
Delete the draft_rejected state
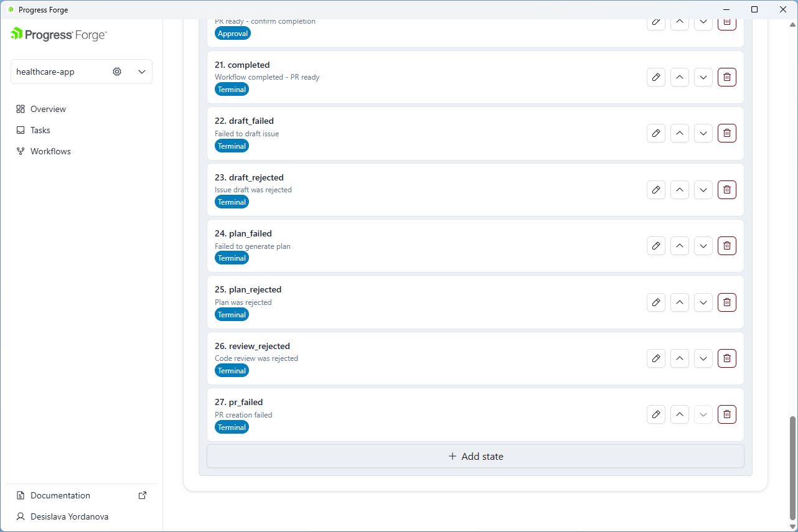(x=727, y=190)
